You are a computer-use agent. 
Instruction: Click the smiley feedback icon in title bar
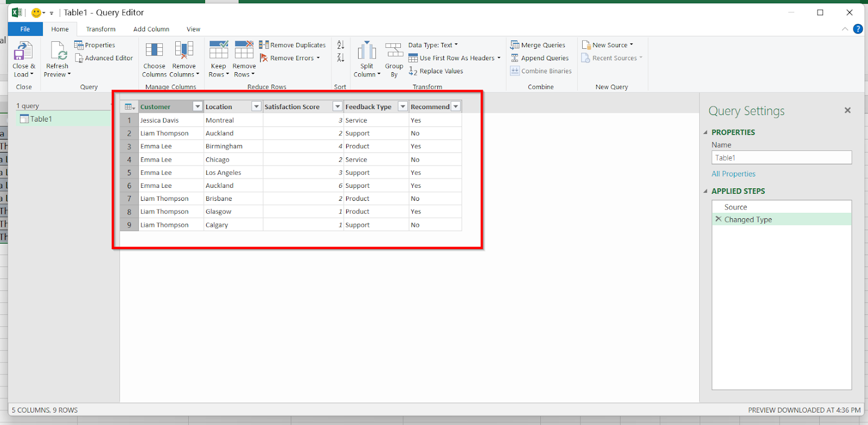pyautogui.click(x=36, y=12)
